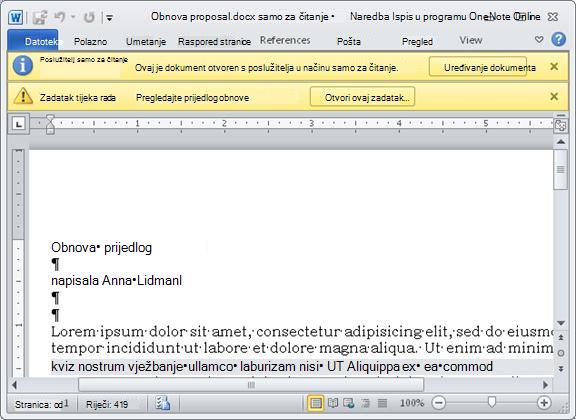The image size is (576, 420).
Task: Click the vertical scrollbar up arrow
Action: 561,141
